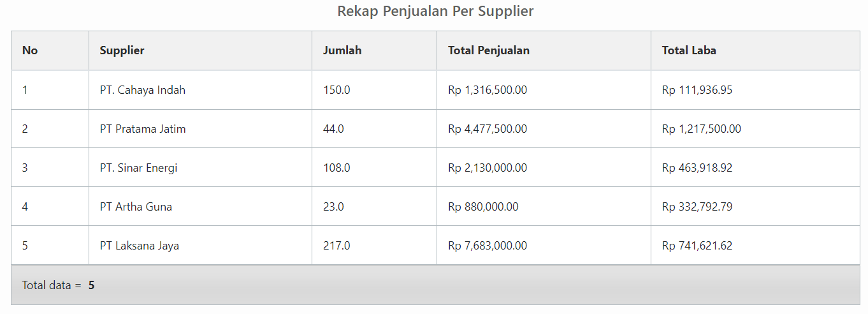Screen dimensions: 868x314
Task: Select the Rp 463,918.92 profit value
Action: [697, 168]
